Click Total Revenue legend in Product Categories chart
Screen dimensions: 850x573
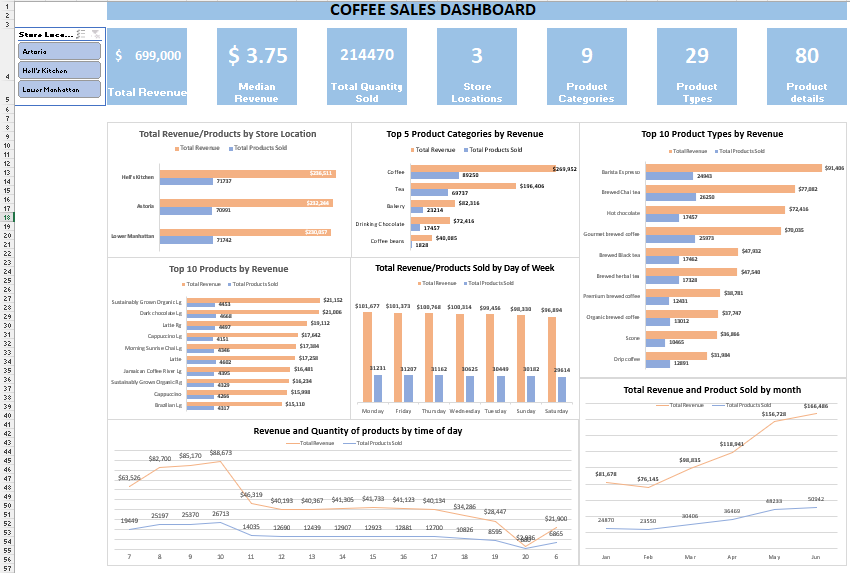pos(433,150)
